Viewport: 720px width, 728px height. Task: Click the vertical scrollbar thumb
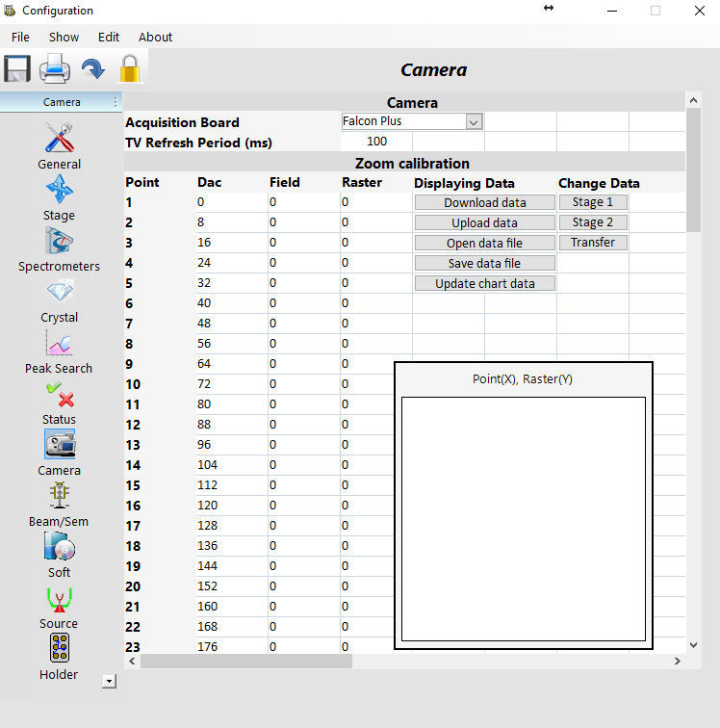click(693, 169)
